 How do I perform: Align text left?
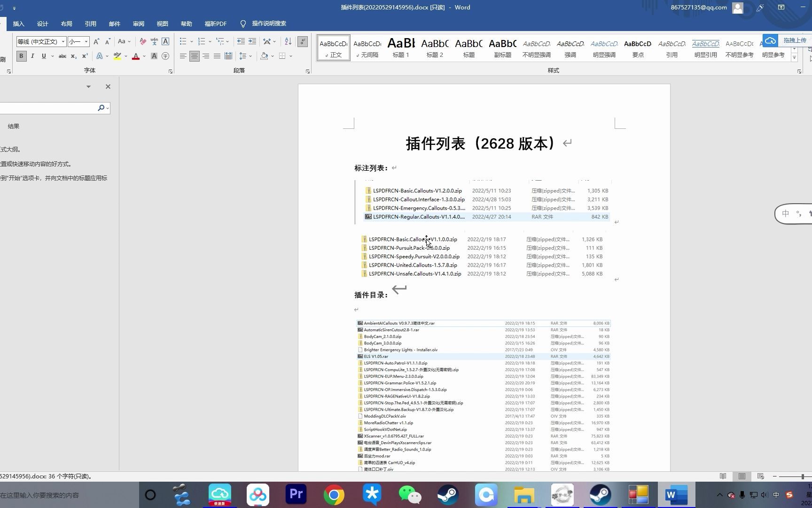[x=183, y=56]
